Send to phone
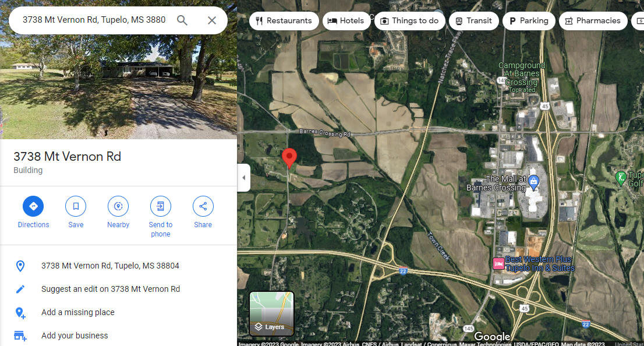Screen dimensions: 644x346 (x=161, y=217)
